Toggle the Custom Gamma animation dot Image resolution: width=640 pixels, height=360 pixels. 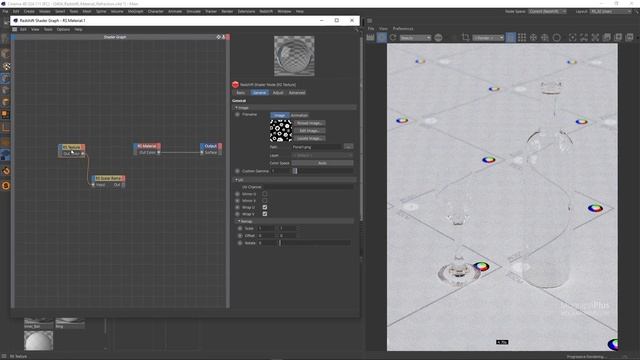tap(237, 171)
